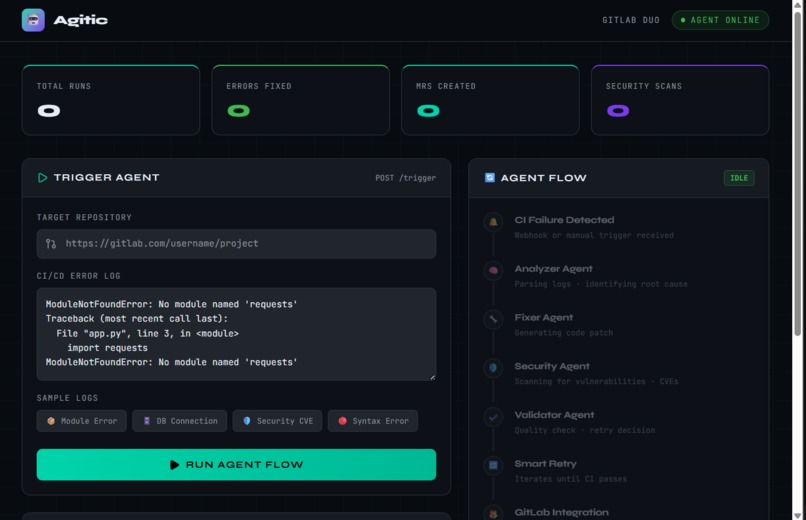
Task: Click the shield icon for Security Agent
Action: coord(493,368)
